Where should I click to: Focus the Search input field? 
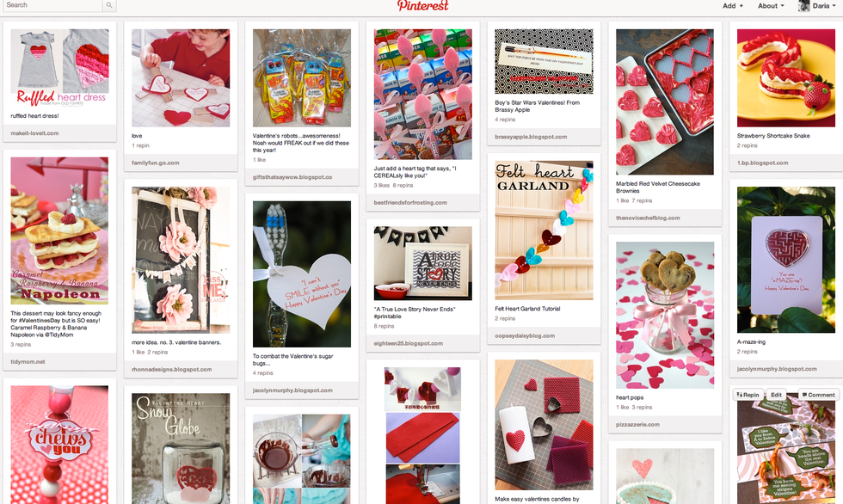click(52, 5)
